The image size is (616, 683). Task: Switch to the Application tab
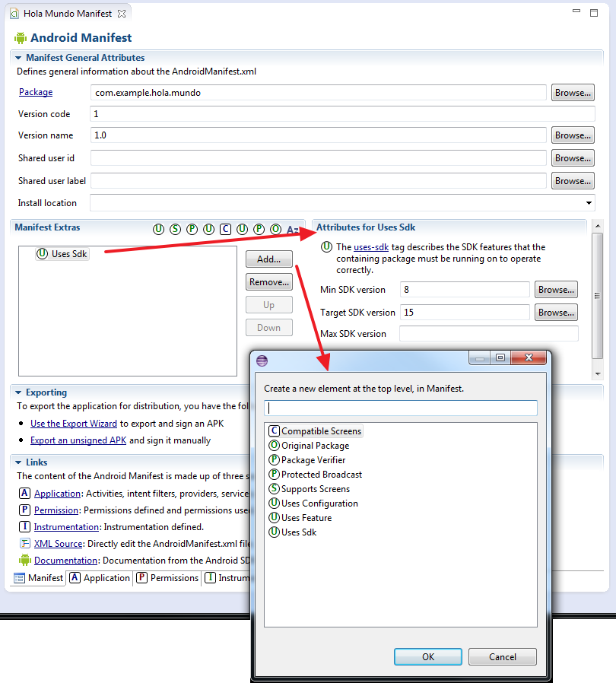tap(100, 578)
